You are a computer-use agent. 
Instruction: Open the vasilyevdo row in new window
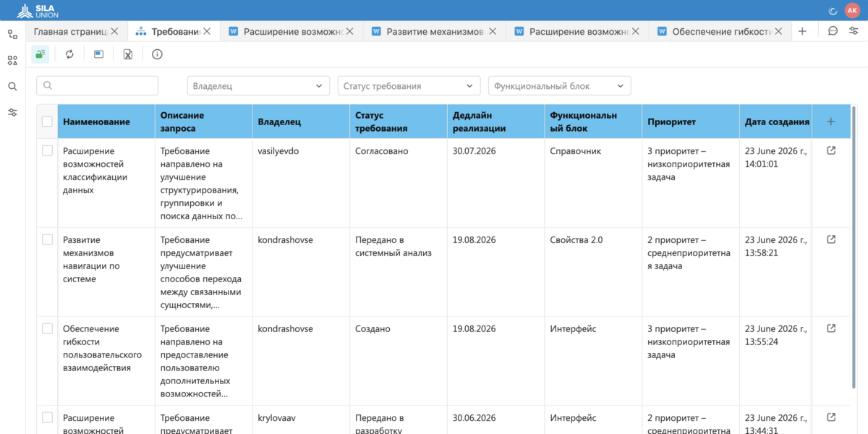[831, 150]
